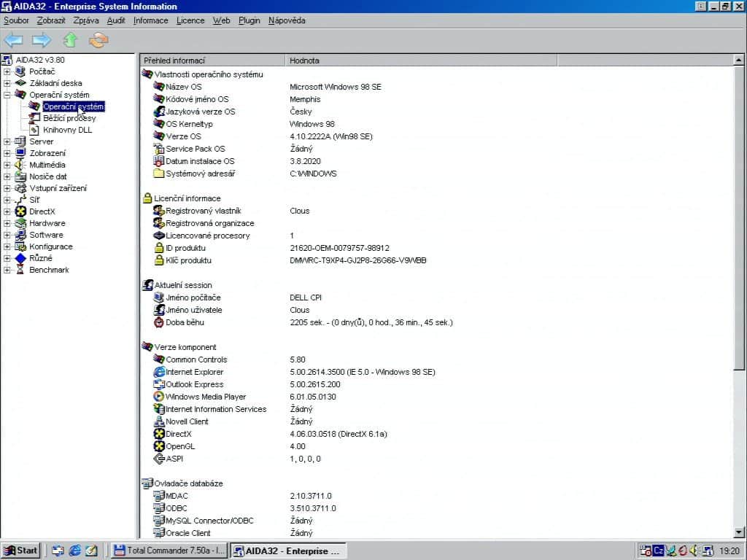This screenshot has width=747, height=560.
Task: Click the Běžící procesy icon
Action: (34, 118)
